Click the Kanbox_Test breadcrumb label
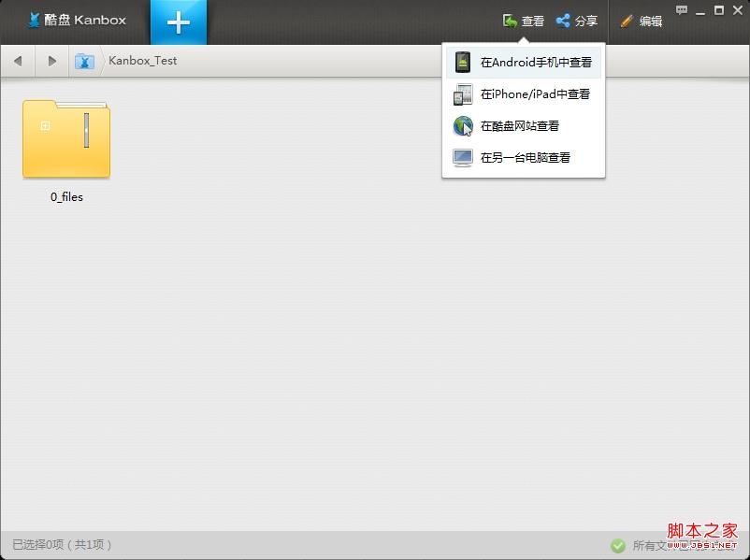750x560 pixels. tap(141, 61)
